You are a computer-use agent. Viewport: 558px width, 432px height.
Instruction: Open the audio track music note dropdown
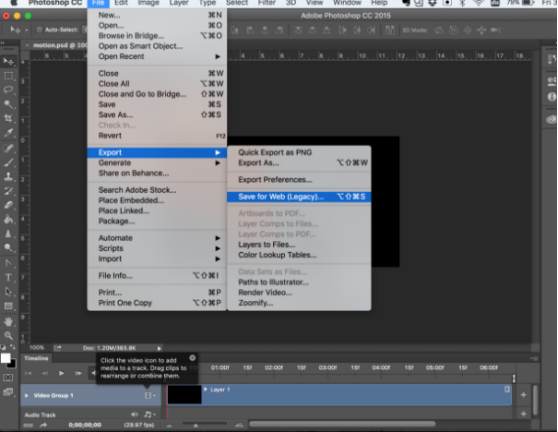click(150, 414)
